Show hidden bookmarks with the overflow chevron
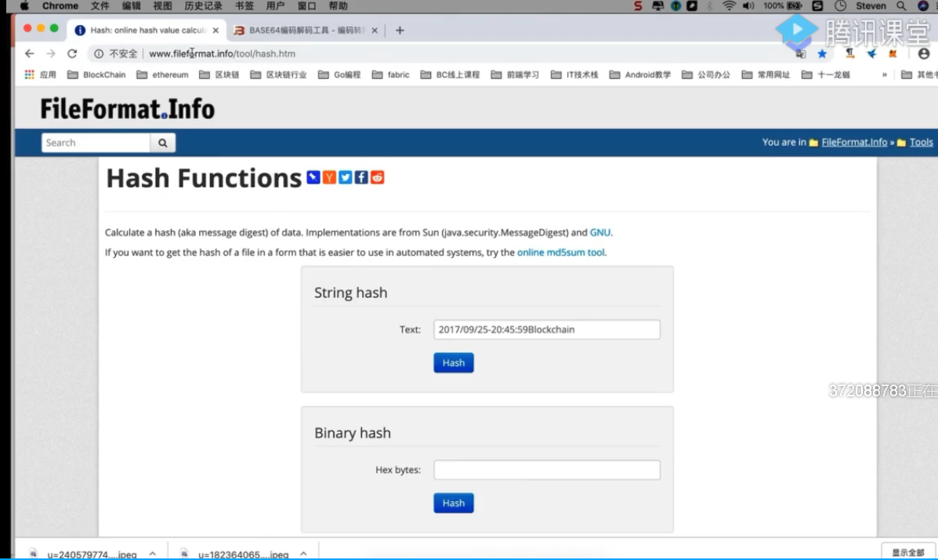938x560 pixels. (885, 75)
